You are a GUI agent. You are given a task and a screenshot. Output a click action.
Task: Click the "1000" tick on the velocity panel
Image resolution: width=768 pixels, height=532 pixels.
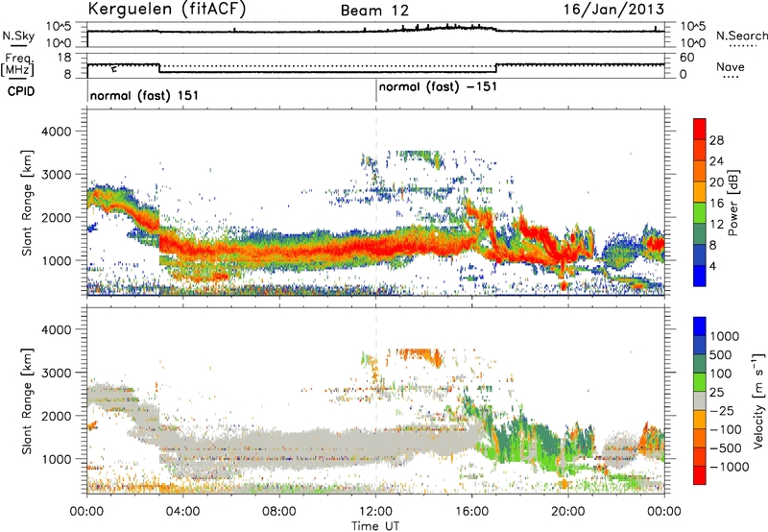[x=56, y=459]
